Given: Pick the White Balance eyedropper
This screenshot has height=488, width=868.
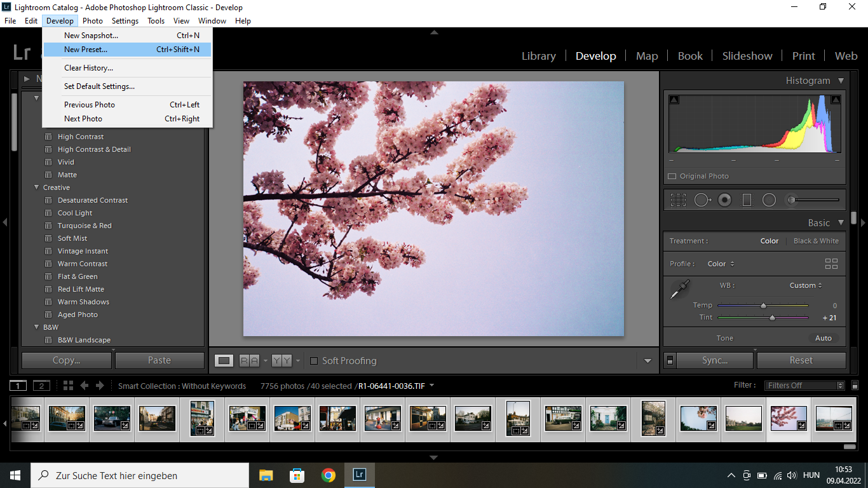Looking at the screenshot, I should tap(679, 290).
